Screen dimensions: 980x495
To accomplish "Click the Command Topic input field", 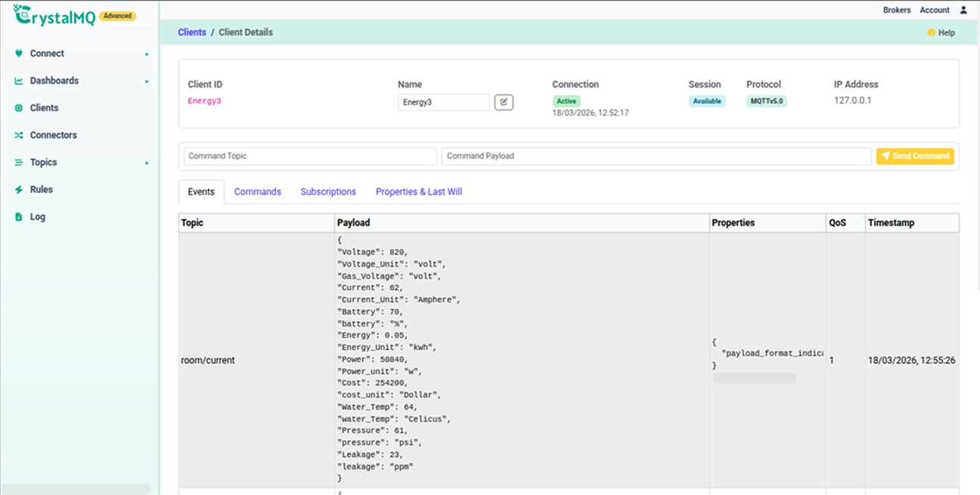I will (310, 156).
